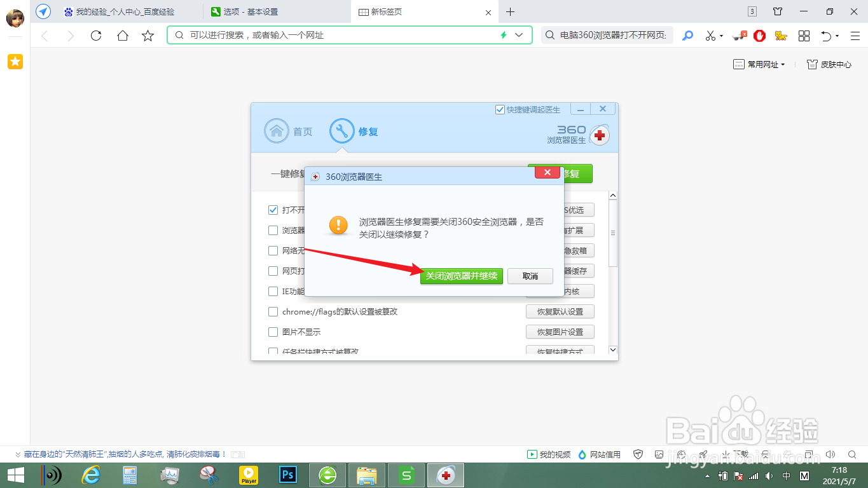The image size is (868, 488).
Task: Go back with the back arrow
Action: tap(45, 36)
